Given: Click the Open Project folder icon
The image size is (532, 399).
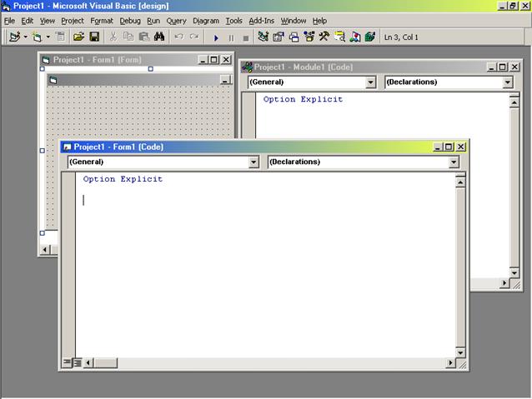Looking at the screenshot, I should (78, 37).
